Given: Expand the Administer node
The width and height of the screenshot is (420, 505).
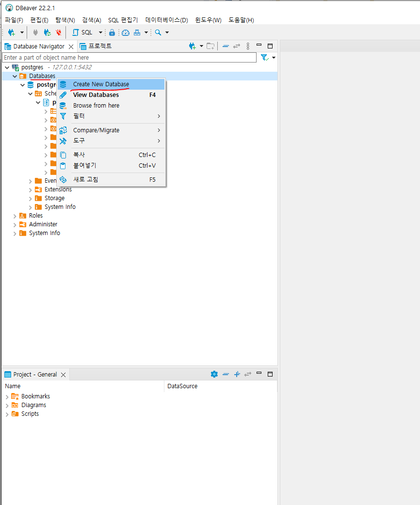Looking at the screenshot, I should (x=15, y=225).
